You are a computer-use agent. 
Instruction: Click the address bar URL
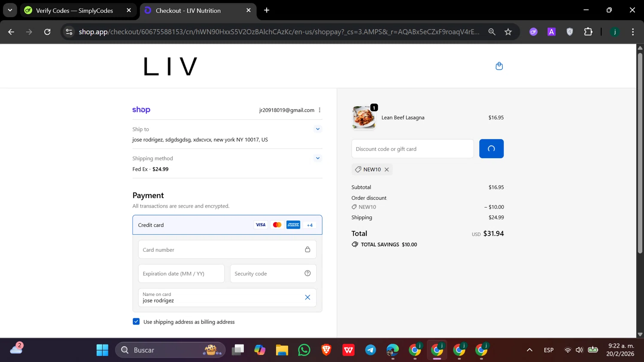(x=279, y=32)
